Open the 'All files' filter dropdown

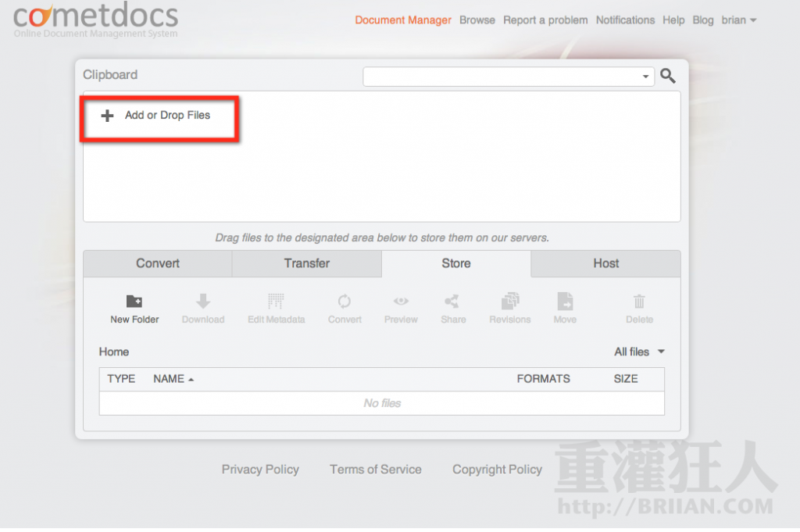pos(639,352)
